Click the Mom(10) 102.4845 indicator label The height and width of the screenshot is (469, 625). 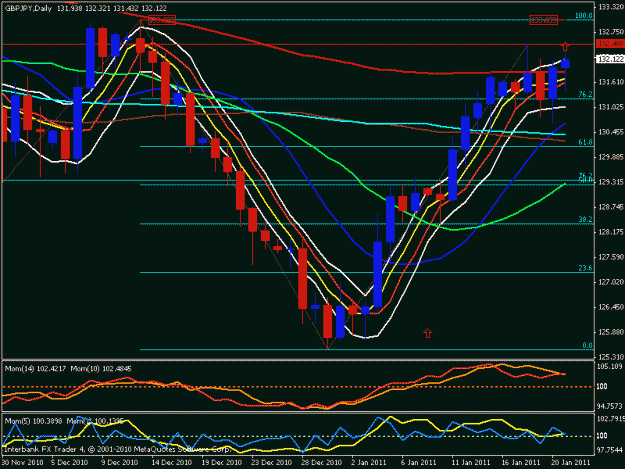[101, 369]
